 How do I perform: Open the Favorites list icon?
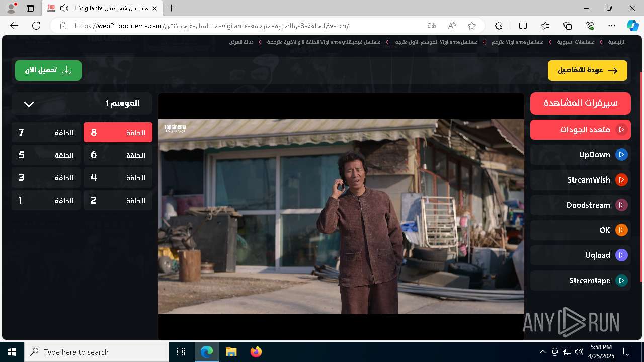tap(545, 26)
